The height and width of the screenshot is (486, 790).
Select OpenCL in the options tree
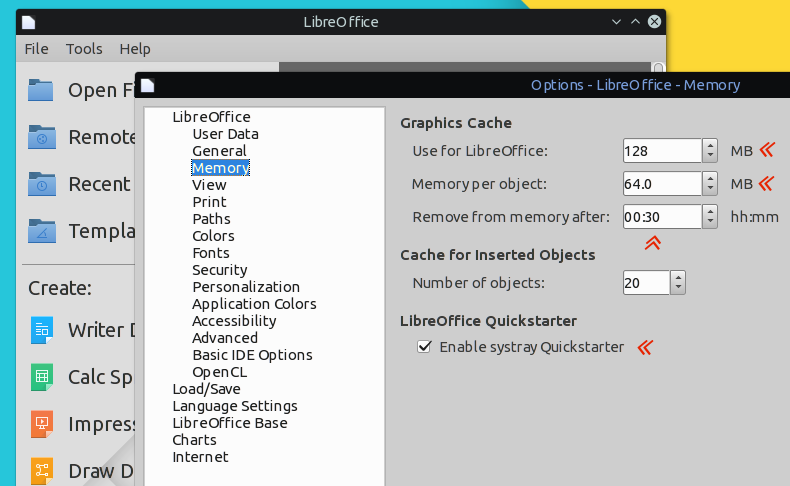point(219,372)
